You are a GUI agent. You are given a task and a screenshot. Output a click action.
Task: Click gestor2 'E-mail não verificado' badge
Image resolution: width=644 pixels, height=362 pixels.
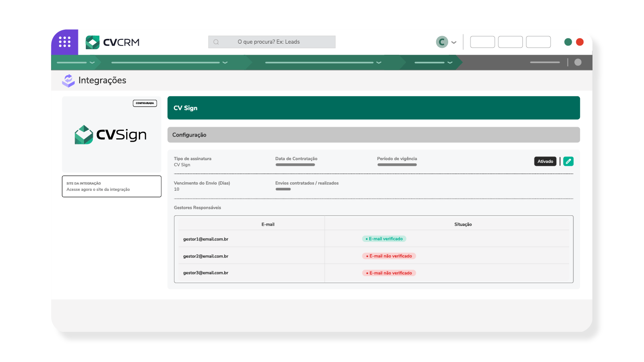pyautogui.click(x=389, y=256)
